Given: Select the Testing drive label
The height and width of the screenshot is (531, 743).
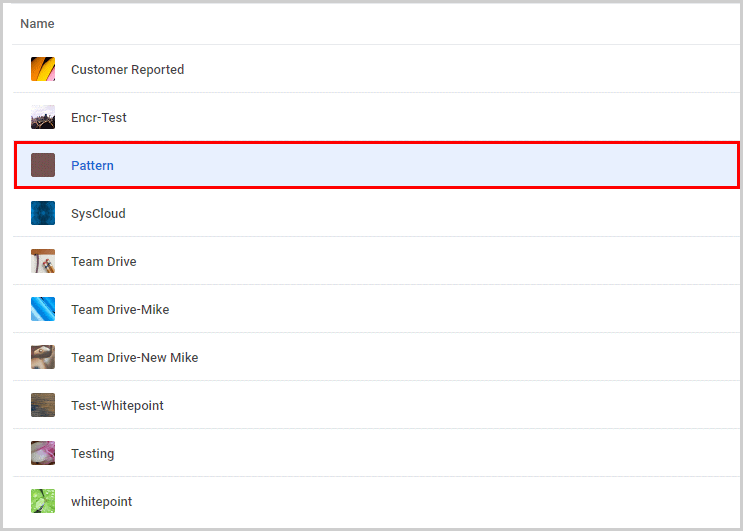Looking at the screenshot, I should (x=92, y=454).
